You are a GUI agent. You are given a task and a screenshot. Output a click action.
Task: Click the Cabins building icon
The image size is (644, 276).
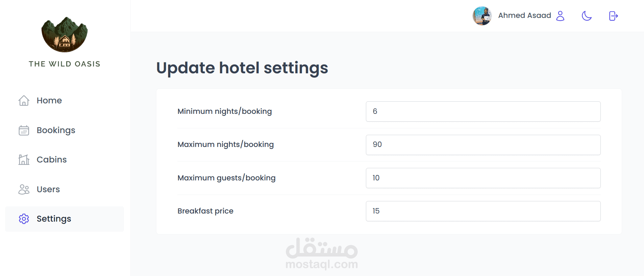(24, 159)
